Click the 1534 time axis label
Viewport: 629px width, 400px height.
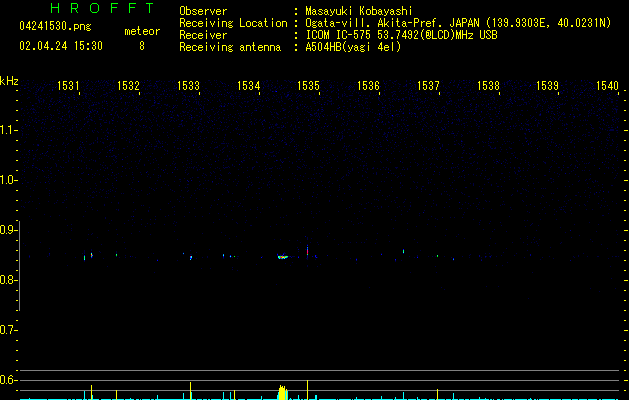(248, 86)
